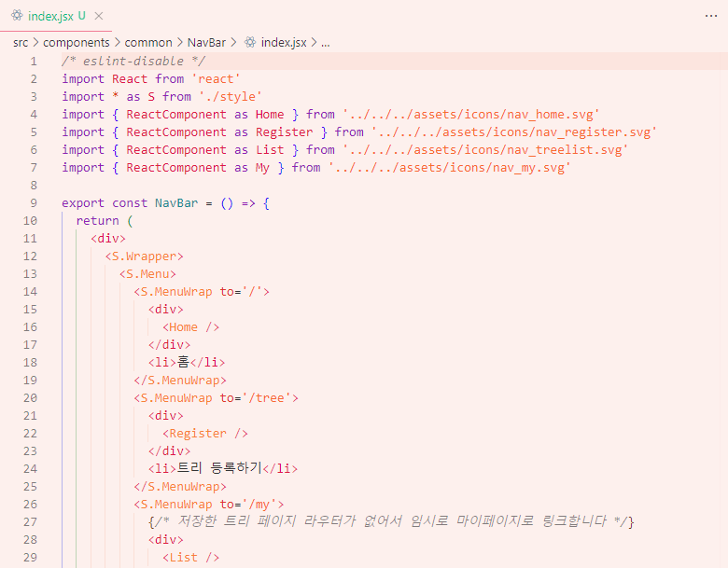Click the My alias in import line 7
The width and height of the screenshot is (728, 568).
[262, 168]
